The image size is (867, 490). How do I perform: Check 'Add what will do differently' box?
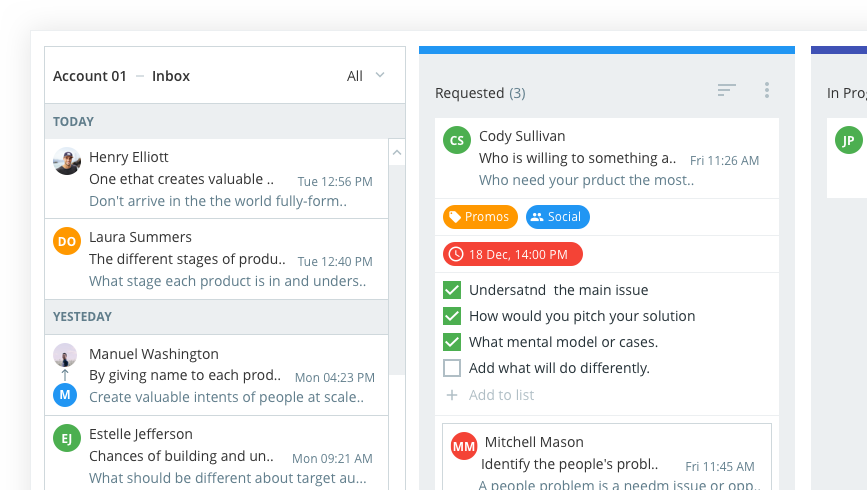(x=452, y=368)
